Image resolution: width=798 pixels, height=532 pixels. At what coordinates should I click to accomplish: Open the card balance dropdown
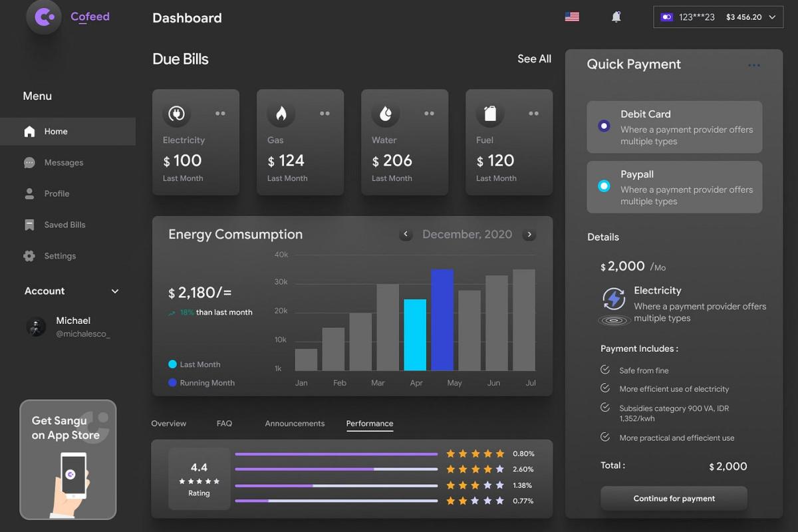pos(772,17)
